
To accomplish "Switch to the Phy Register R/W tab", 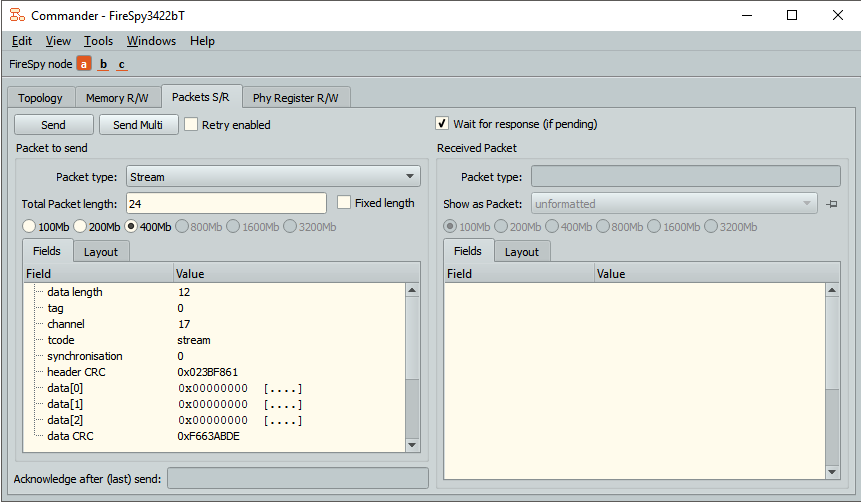I will pyautogui.click(x=295, y=98).
